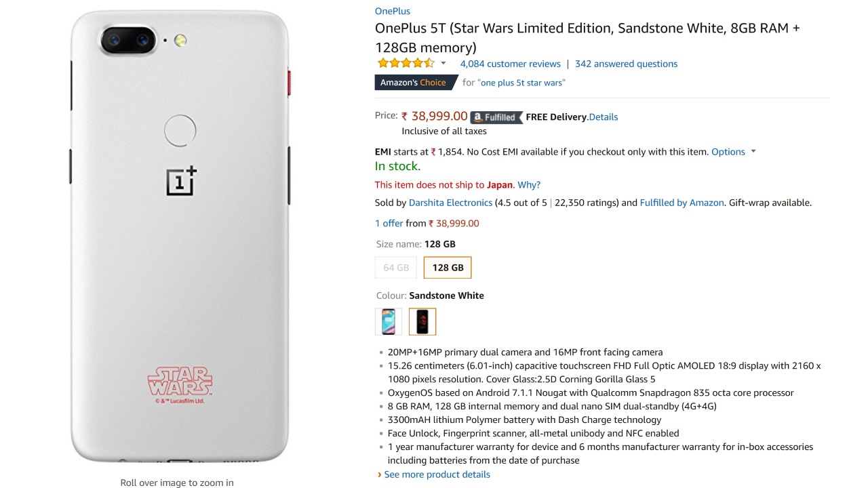This screenshot has height=488, width=868.
Task: Click the free delivery Details link
Action: (604, 117)
